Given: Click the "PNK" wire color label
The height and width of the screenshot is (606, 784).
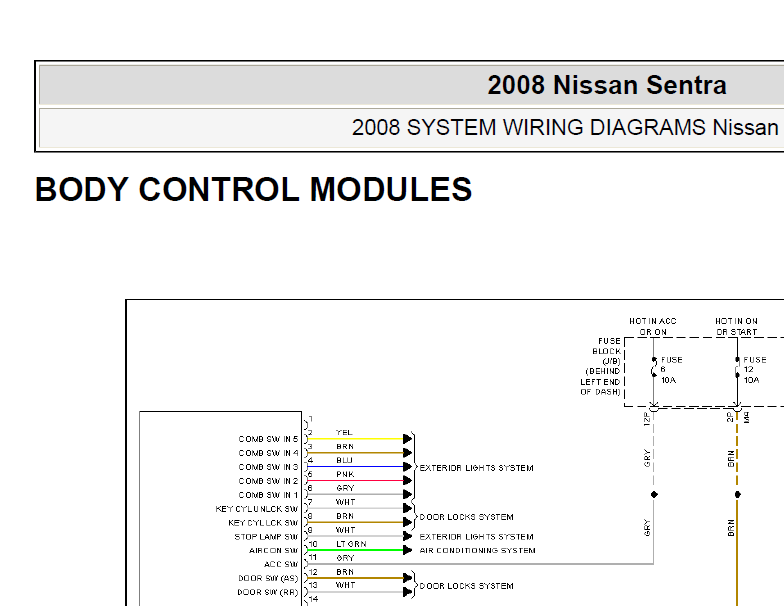Looking at the screenshot, I should (345, 474).
